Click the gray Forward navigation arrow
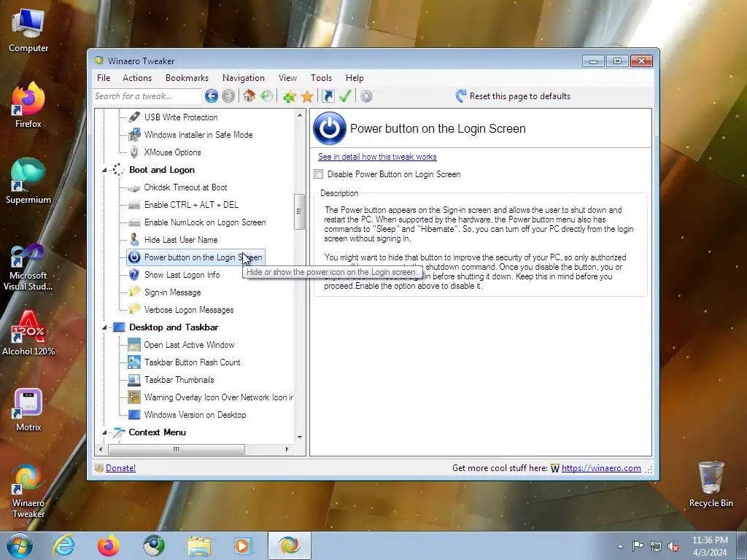 point(228,96)
